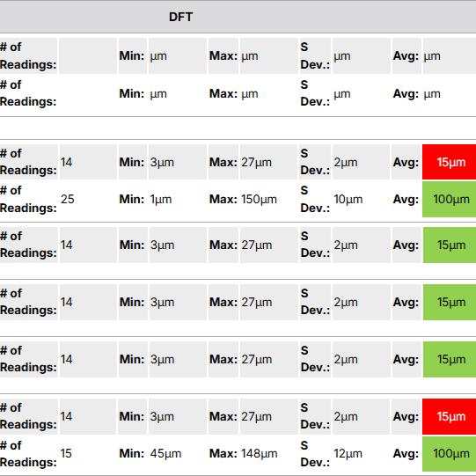This screenshot has width=476, height=476.
Task: Click the 45µm Min value
Action: point(165,453)
